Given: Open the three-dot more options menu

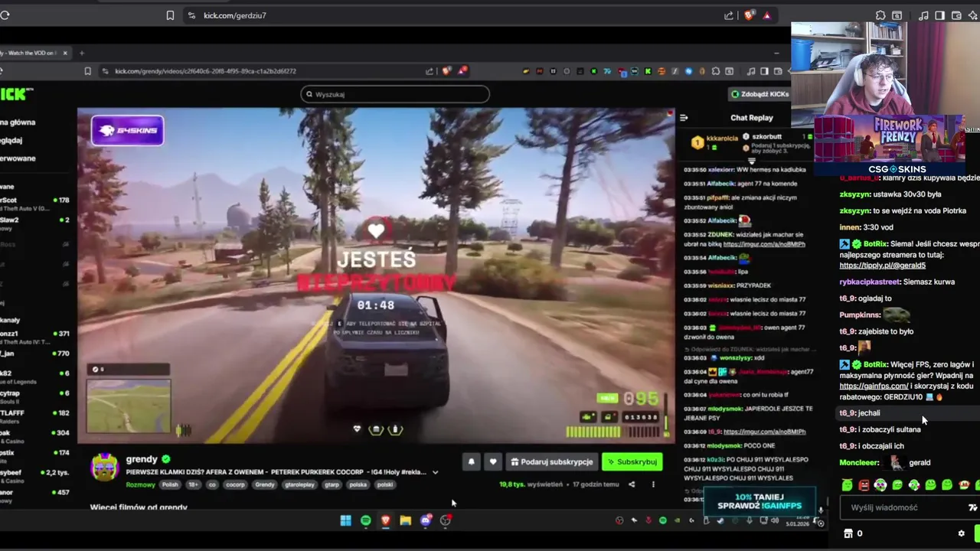Looking at the screenshot, I should (x=653, y=484).
